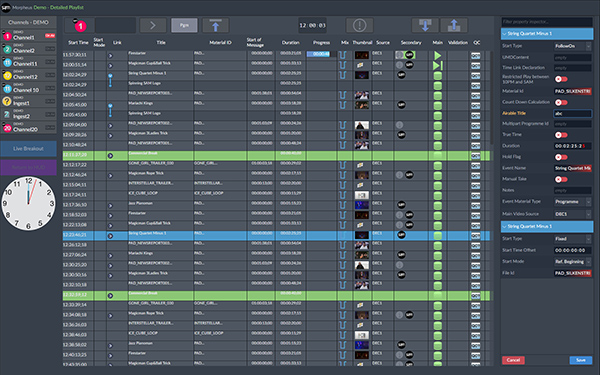Click the Spinning SAM Logo row at 12:02:24

point(276,85)
